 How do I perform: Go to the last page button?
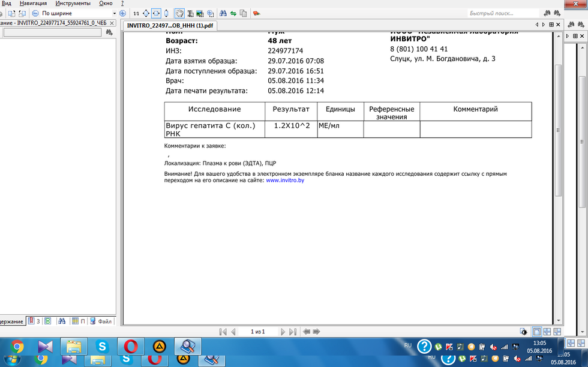[x=293, y=332]
